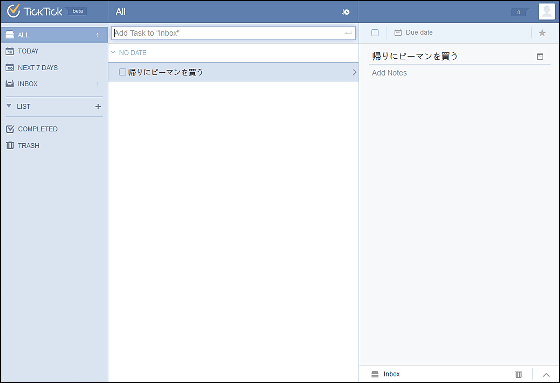The width and height of the screenshot is (560, 383).
Task: Select the All smart list in the sidebar
Action: point(54,35)
